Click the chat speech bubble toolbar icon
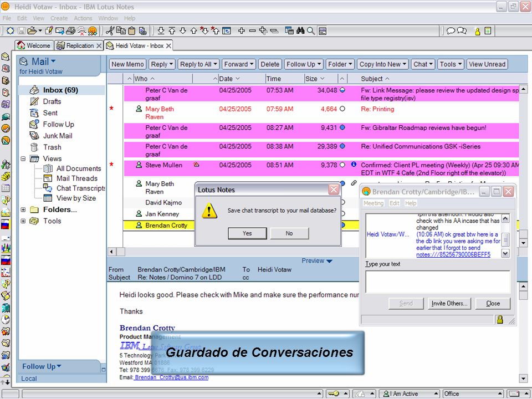 tap(451, 31)
